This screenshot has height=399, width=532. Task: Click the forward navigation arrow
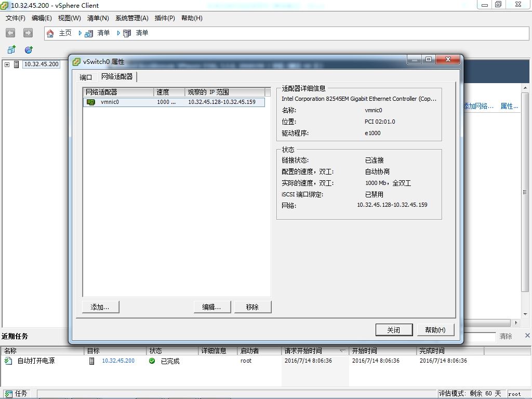click(28, 33)
